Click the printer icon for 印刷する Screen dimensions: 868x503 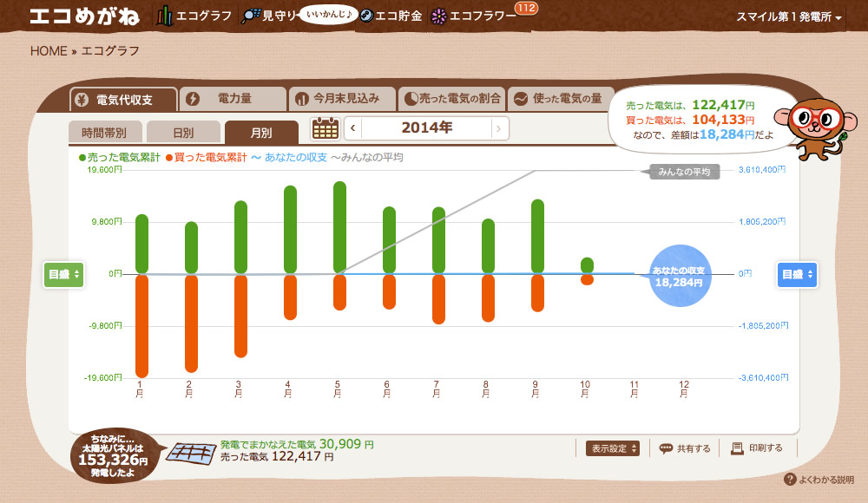[737, 448]
